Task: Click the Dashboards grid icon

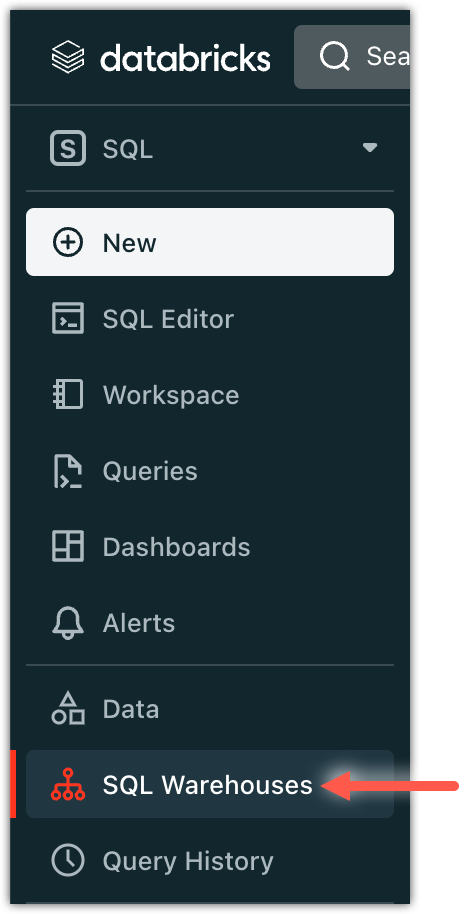Action: [68, 546]
